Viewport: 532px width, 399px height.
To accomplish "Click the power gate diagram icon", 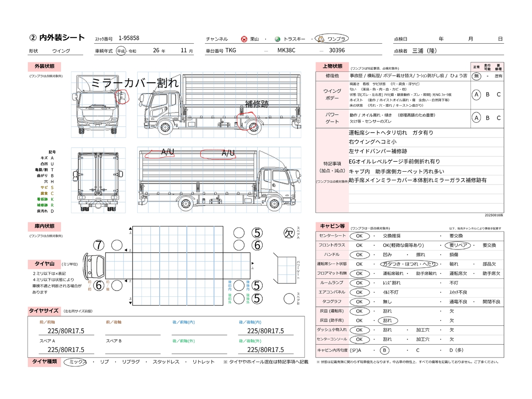I will (286, 269).
